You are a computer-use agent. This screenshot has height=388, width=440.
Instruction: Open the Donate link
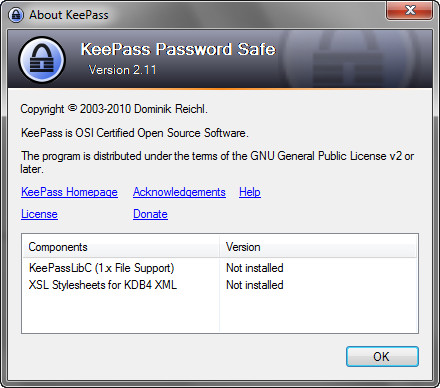tap(150, 214)
